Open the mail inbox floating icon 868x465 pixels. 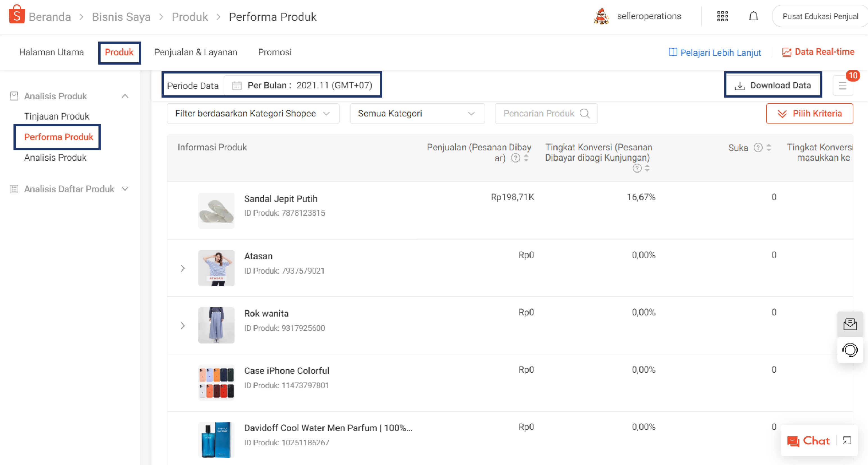tap(850, 324)
